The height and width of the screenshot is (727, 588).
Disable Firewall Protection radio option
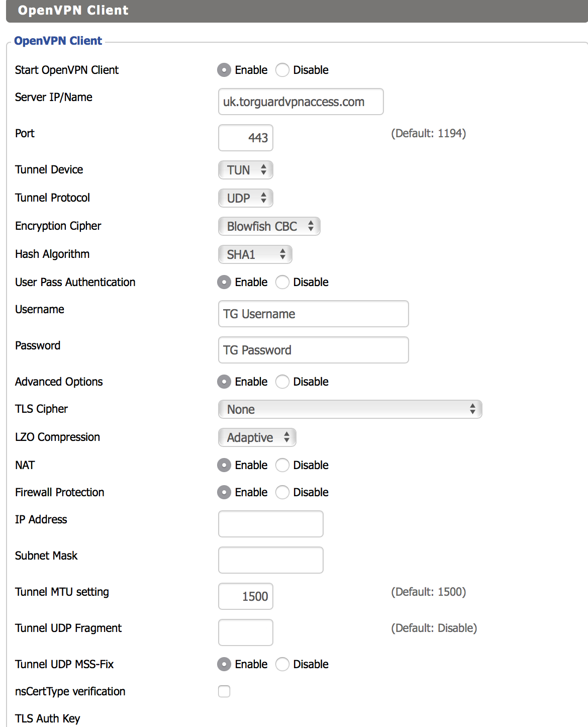tap(282, 492)
